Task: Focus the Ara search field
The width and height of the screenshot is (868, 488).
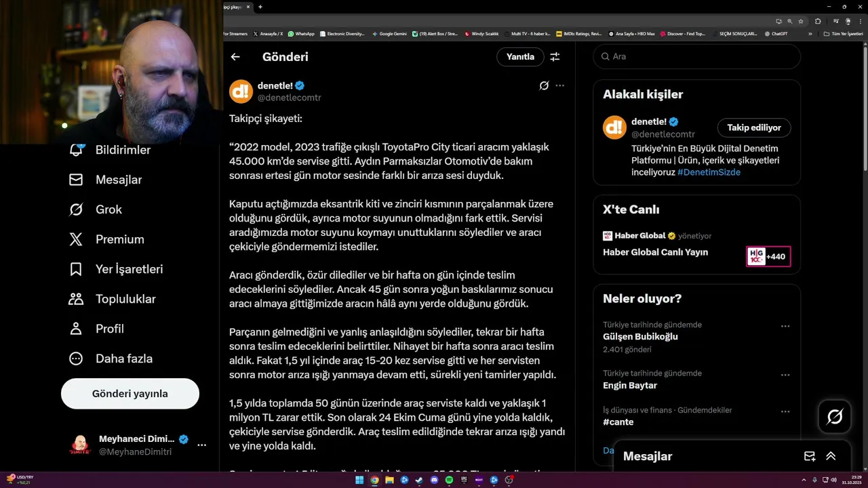Action: point(697,56)
